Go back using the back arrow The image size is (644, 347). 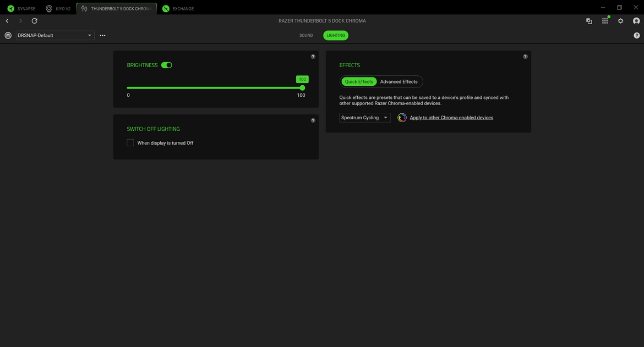click(x=7, y=21)
